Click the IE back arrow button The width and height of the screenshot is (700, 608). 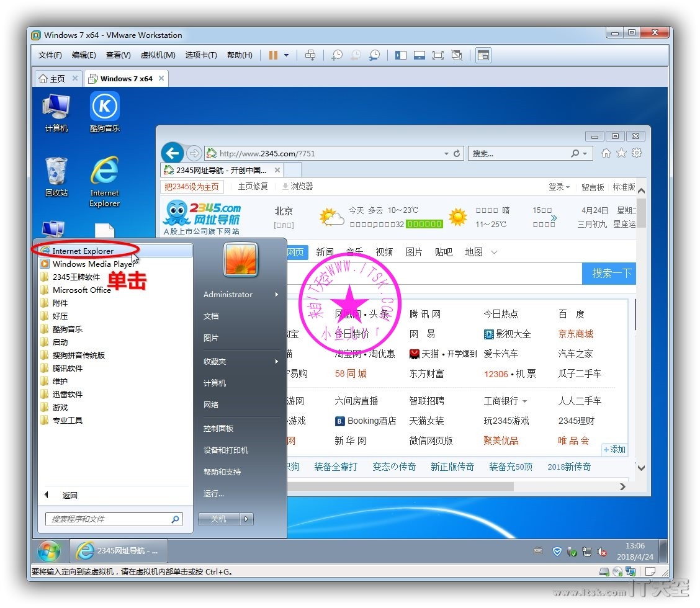coord(173,153)
